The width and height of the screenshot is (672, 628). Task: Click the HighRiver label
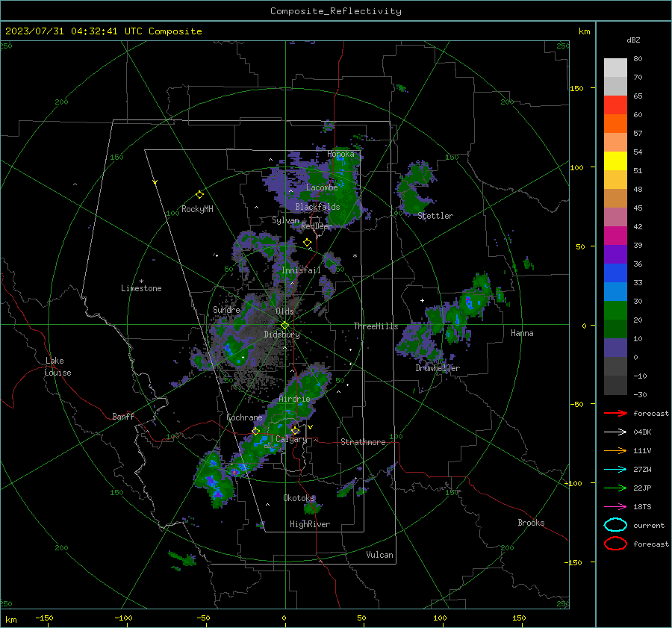[310, 524]
